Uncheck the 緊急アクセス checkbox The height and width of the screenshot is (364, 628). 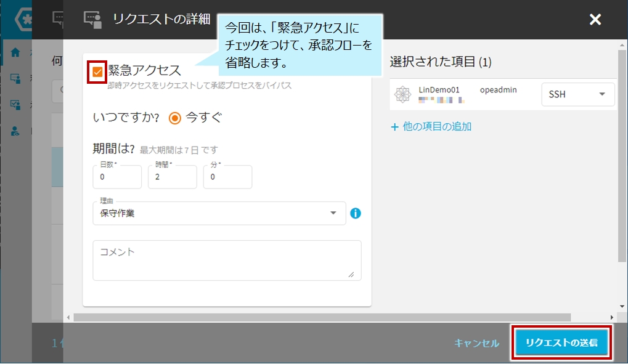(97, 72)
